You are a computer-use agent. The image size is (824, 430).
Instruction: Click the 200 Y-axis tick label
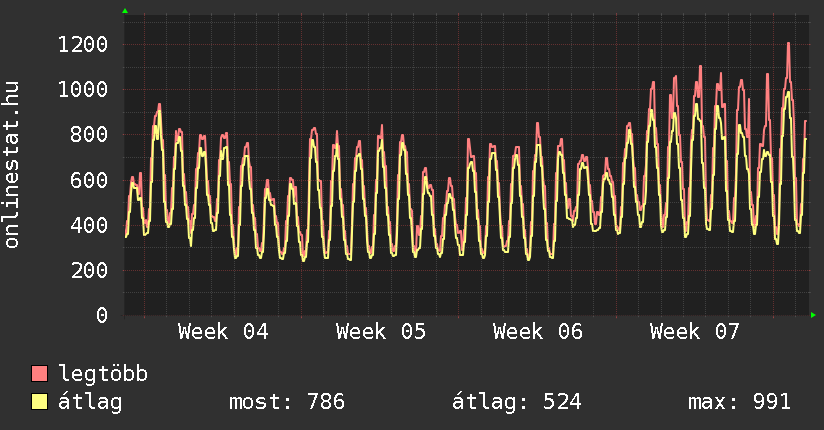click(89, 270)
